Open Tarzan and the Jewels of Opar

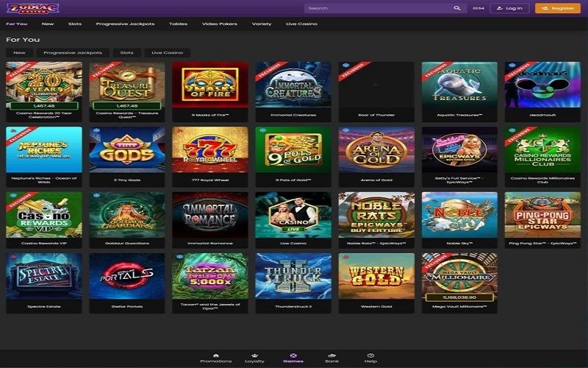[x=210, y=283]
